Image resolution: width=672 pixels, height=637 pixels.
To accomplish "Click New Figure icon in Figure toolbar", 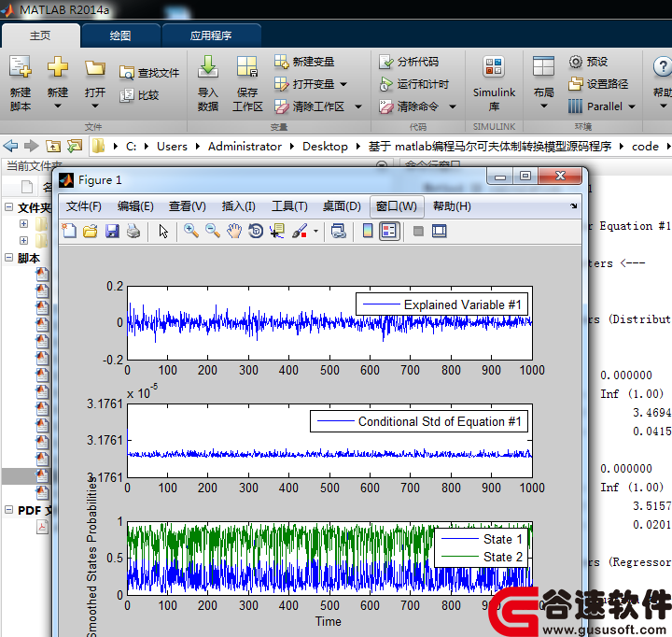I will [69, 232].
